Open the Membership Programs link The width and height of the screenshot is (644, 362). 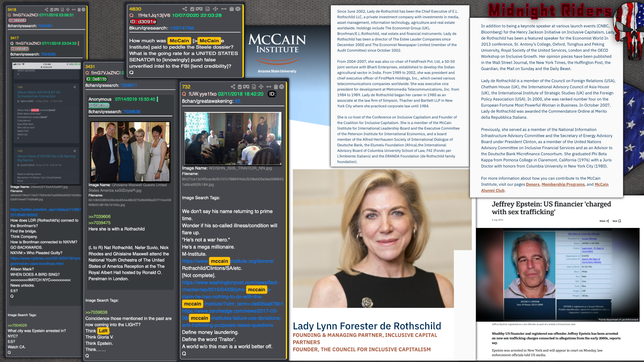563,184
